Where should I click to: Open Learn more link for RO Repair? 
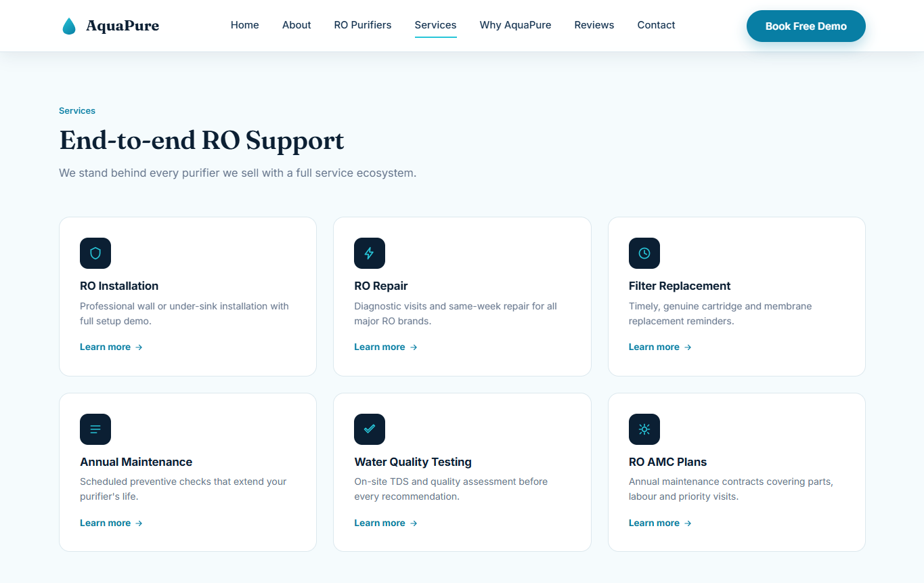pyautogui.click(x=386, y=347)
